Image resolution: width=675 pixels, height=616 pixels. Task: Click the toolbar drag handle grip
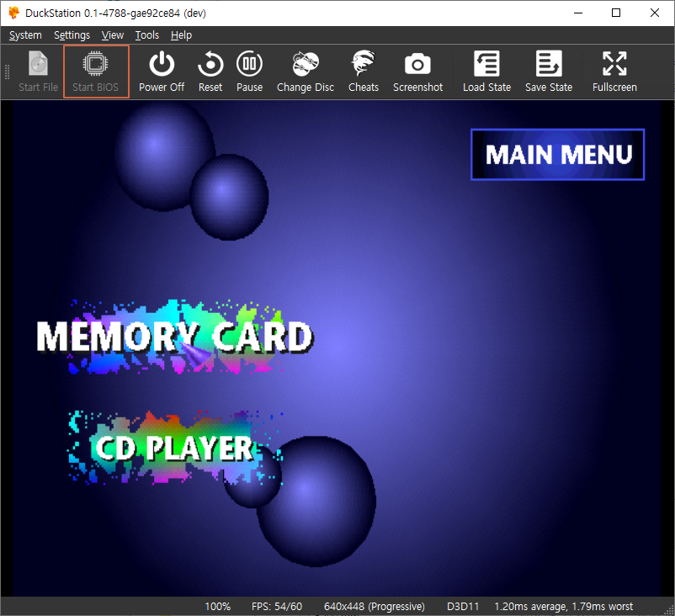pyautogui.click(x=7, y=72)
